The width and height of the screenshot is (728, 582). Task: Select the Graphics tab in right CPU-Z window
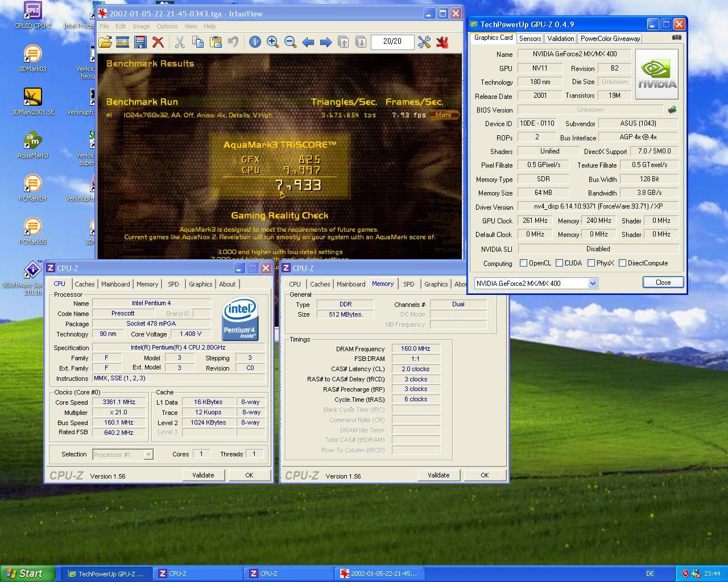[436, 284]
